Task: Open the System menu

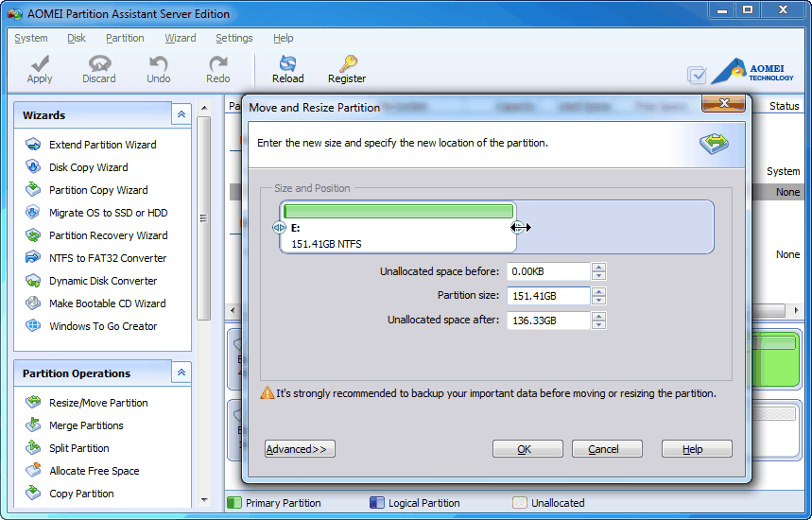Action: [31, 38]
